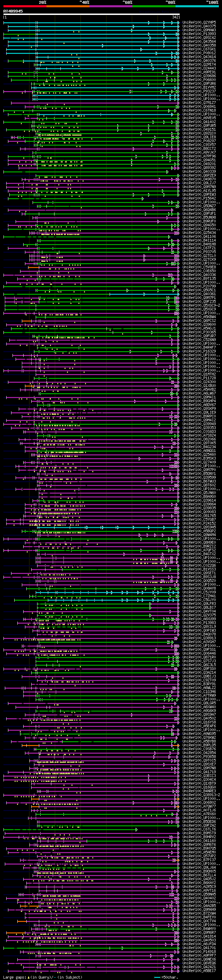This screenshot has width=222, height=980.
Task: Select the query name AV409945
Action: point(13,11)
